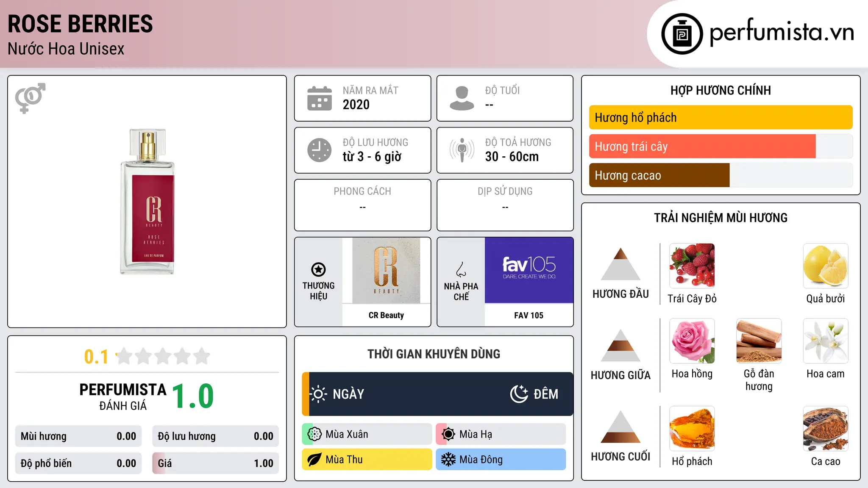Click the Nước Hoa Unisex subtitle
Viewport: 868px width, 488px height.
(x=66, y=49)
